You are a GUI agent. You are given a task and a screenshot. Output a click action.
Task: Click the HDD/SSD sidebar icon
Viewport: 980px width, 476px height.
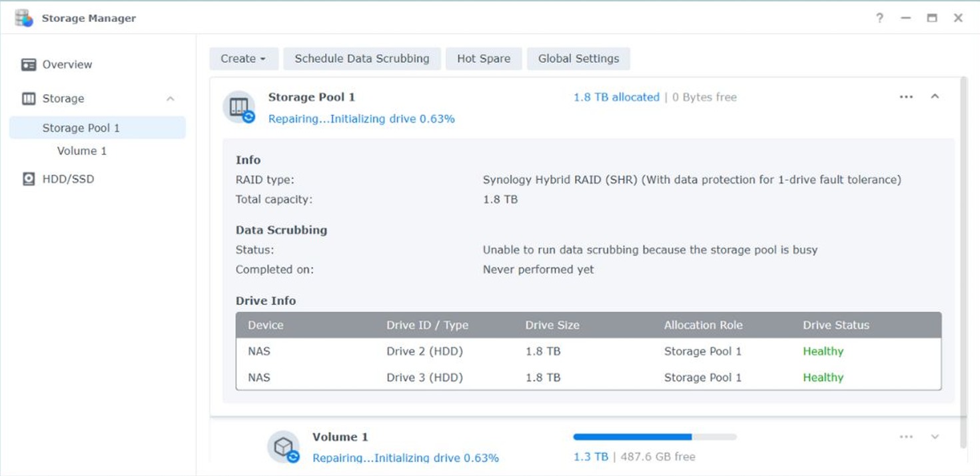pos(28,179)
